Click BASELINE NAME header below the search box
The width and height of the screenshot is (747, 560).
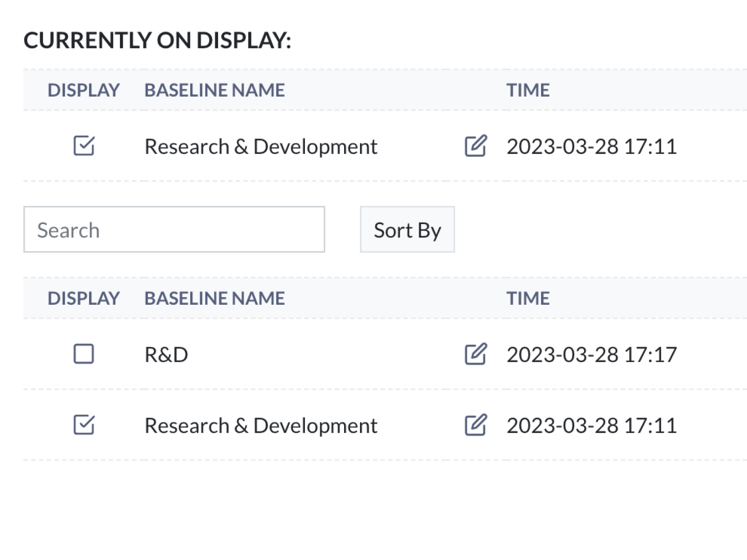pos(214,298)
